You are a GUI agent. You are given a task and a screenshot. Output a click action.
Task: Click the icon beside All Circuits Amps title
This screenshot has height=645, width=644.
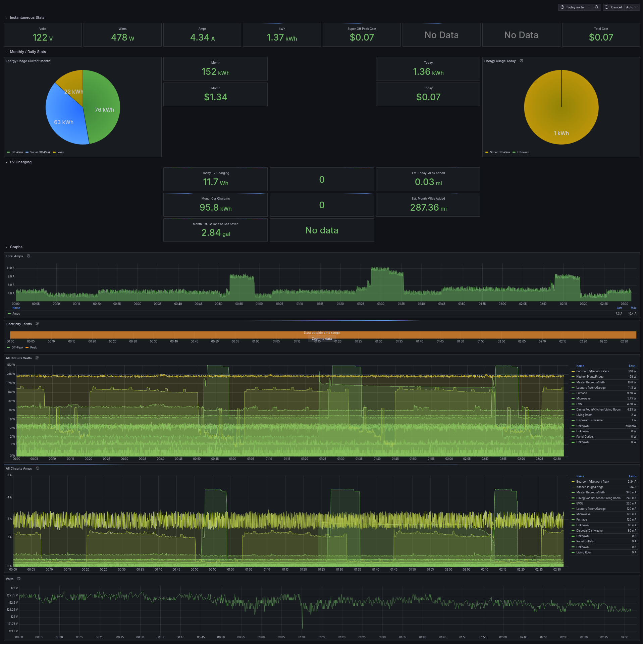click(x=37, y=469)
